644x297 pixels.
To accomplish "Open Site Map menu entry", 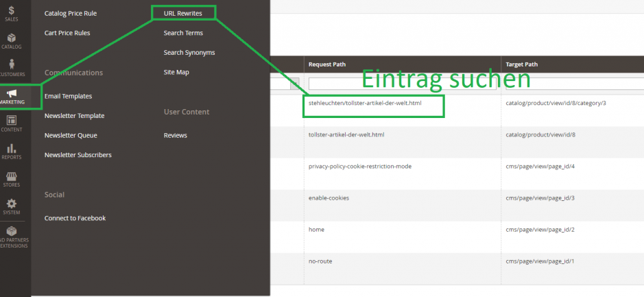I will (176, 72).
